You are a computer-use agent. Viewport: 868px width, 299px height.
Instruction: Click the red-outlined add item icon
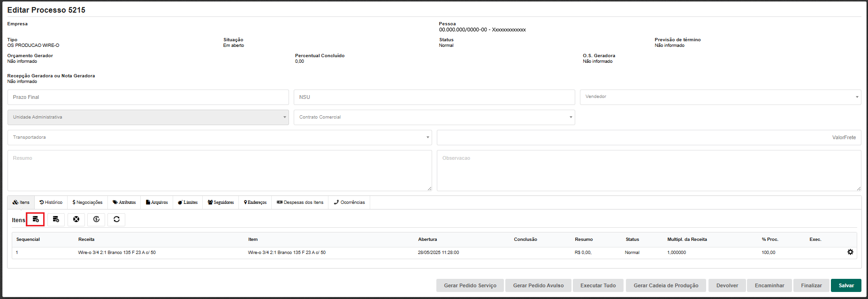pyautogui.click(x=35, y=219)
